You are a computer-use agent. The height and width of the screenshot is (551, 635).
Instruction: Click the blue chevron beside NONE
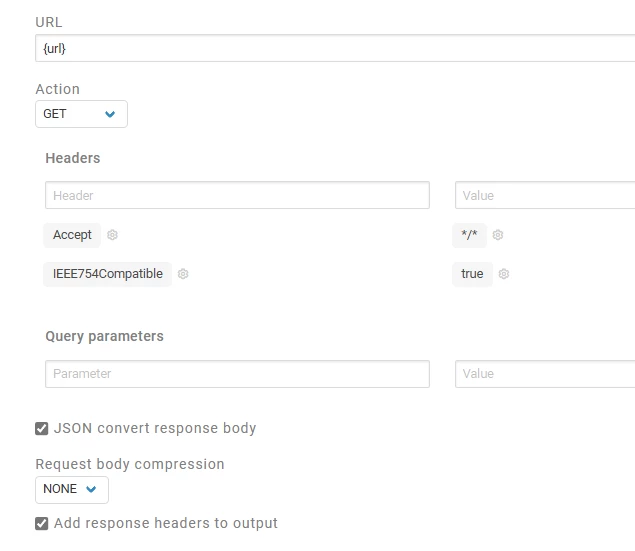point(91,489)
